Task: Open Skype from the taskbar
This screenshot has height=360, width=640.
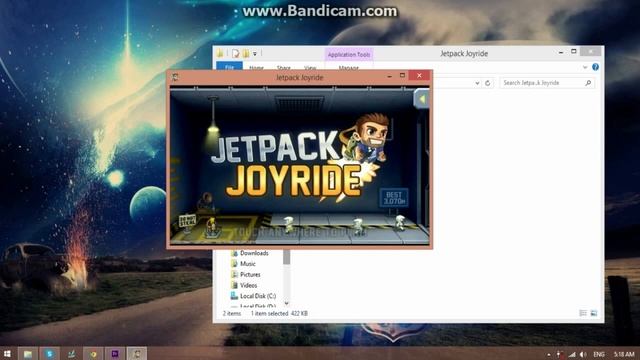Action: [x=49, y=354]
